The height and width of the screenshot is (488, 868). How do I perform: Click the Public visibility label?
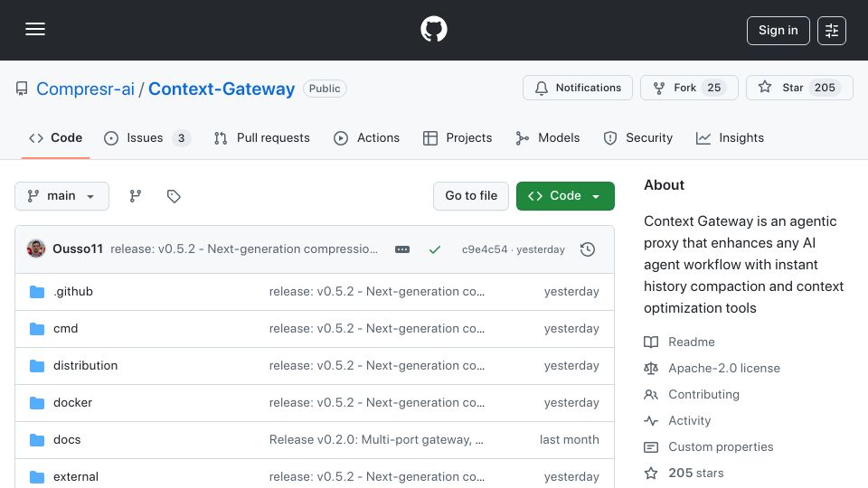[x=325, y=89]
